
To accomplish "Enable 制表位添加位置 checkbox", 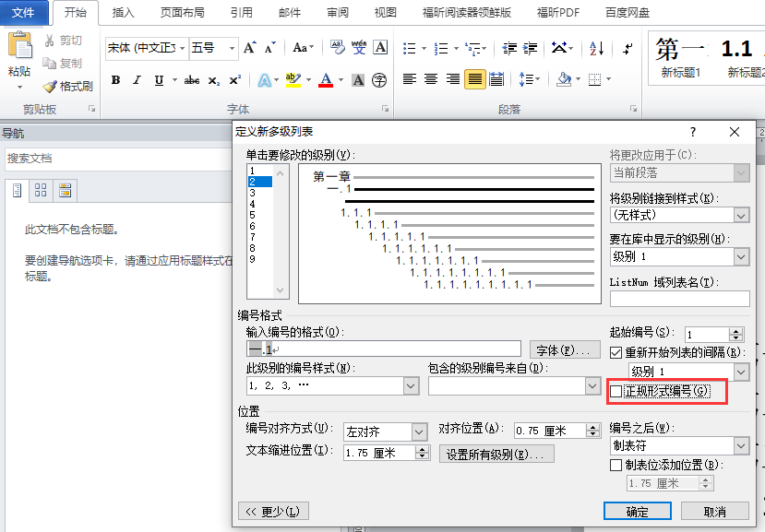I will point(616,466).
